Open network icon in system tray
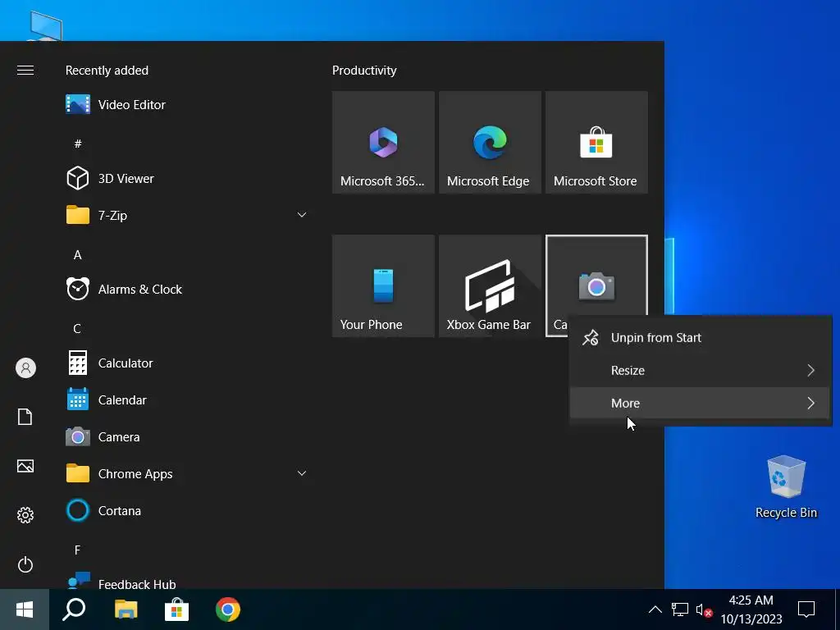Screen dimensions: 840x630 point(679,609)
